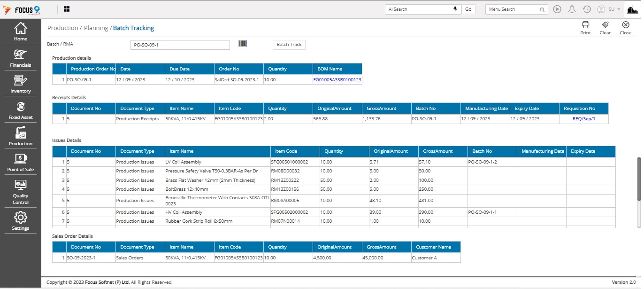Click the Print icon
This screenshot has width=644, height=289.
point(585,25)
